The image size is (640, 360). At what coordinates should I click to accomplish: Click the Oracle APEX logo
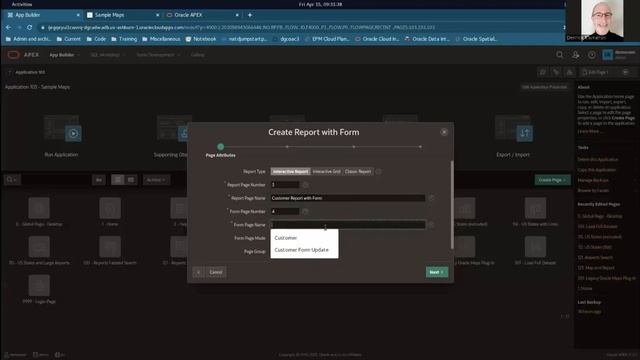click(x=24, y=55)
